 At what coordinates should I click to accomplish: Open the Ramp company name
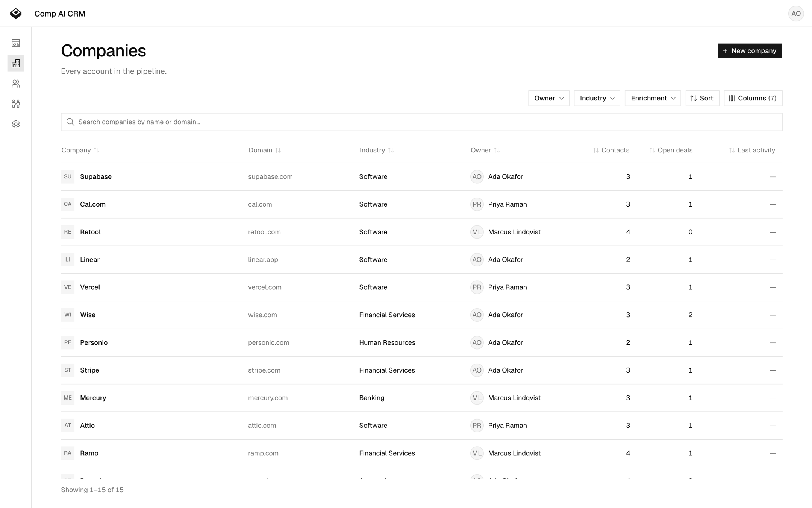click(x=89, y=453)
